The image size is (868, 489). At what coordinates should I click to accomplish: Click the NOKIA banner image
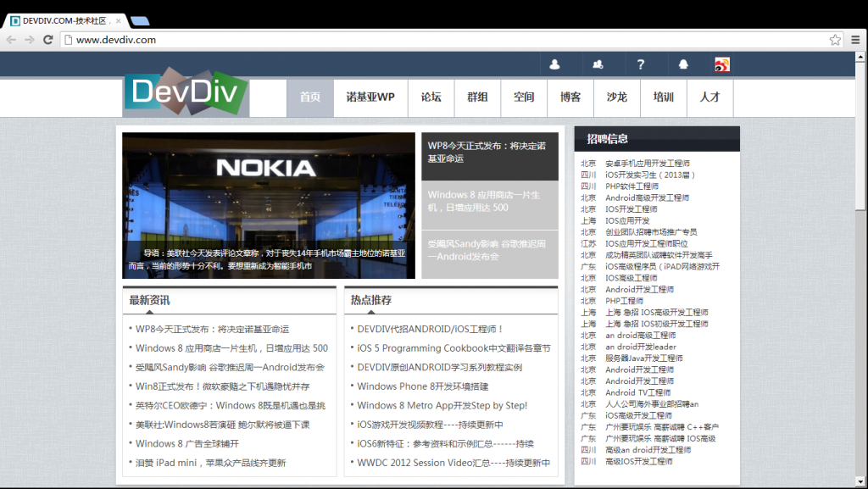click(x=268, y=203)
